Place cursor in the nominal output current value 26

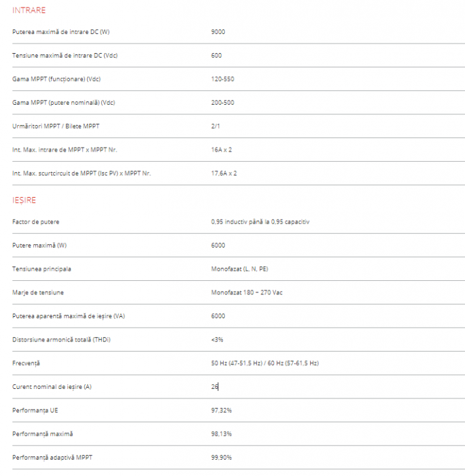click(x=215, y=386)
